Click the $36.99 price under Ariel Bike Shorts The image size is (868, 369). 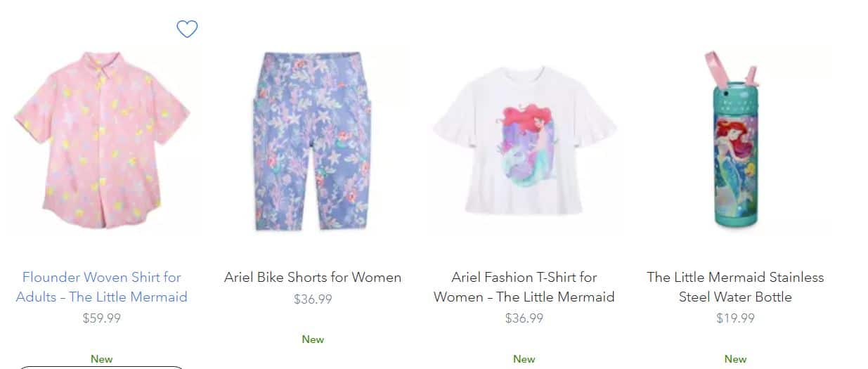pos(313,299)
